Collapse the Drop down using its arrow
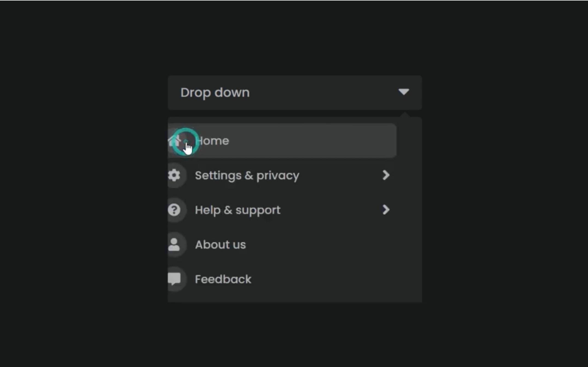The image size is (588, 367). [404, 92]
